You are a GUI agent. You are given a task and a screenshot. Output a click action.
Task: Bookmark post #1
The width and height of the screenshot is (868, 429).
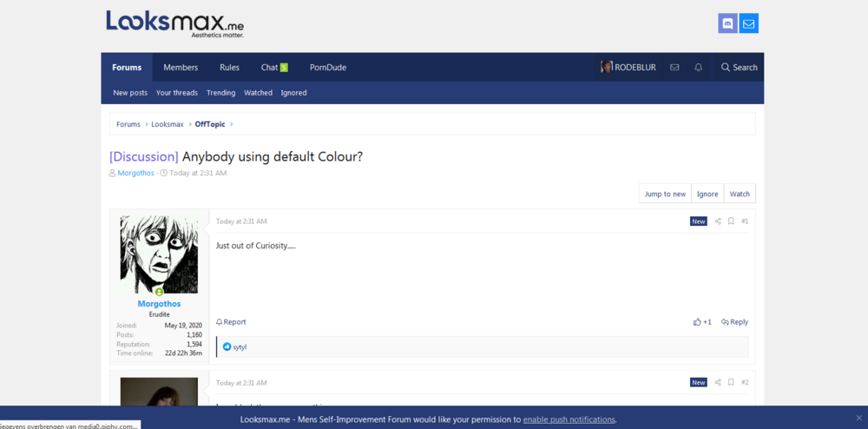(x=731, y=221)
